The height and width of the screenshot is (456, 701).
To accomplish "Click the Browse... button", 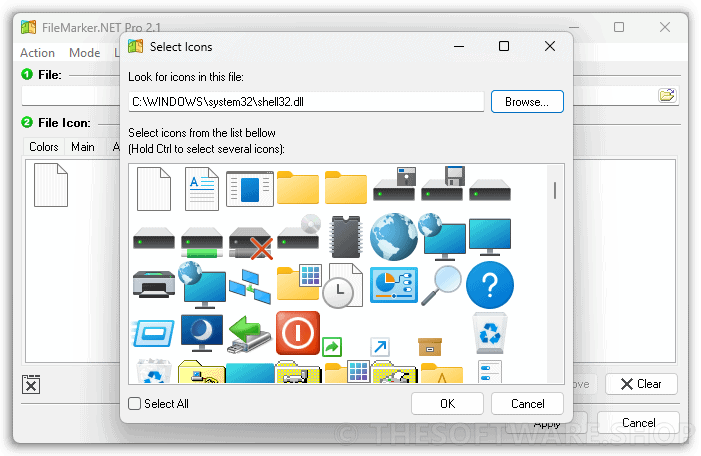I will pos(527,102).
